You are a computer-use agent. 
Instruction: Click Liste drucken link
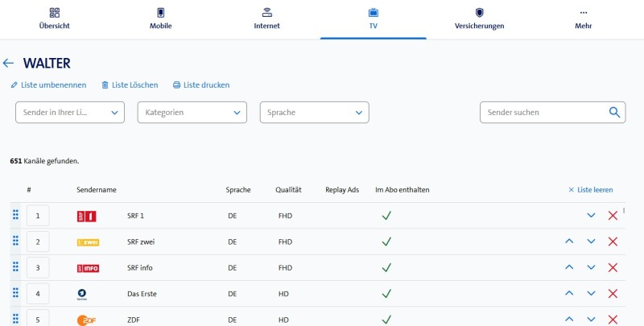pyautogui.click(x=201, y=85)
